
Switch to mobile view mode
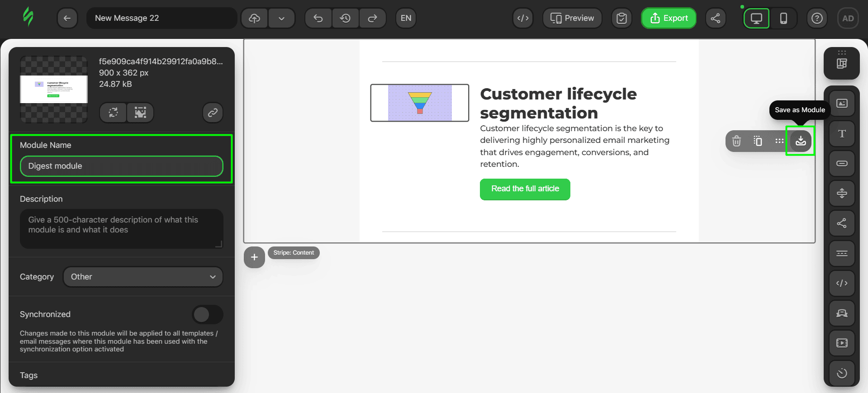783,18
